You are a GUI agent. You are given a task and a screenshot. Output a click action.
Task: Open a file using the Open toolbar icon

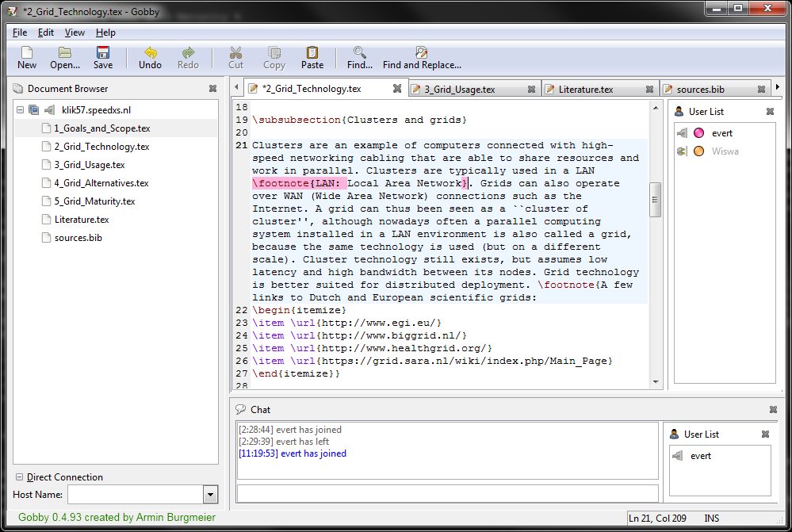coord(65,52)
